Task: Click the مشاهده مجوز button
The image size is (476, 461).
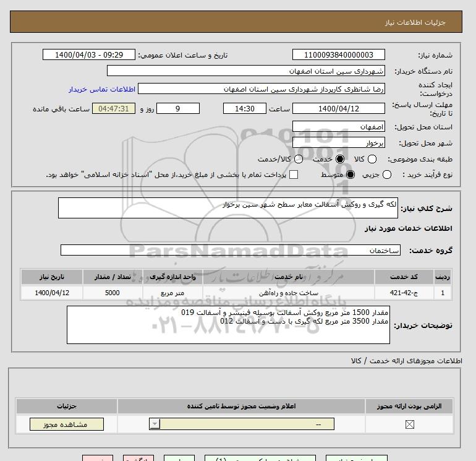Action: click(67, 424)
